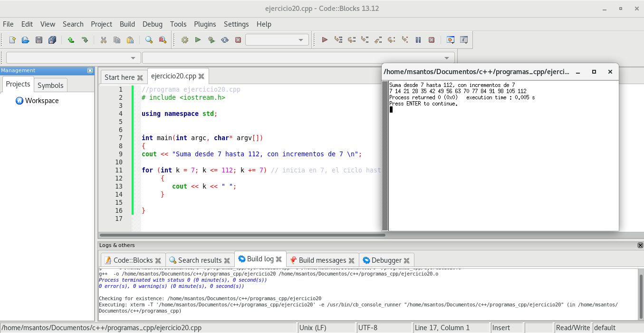Click the Build gear icon

coord(185,40)
